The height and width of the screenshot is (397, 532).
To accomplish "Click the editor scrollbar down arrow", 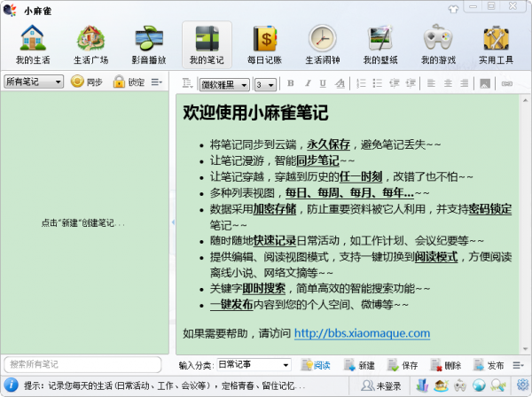I will tap(525, 349).
